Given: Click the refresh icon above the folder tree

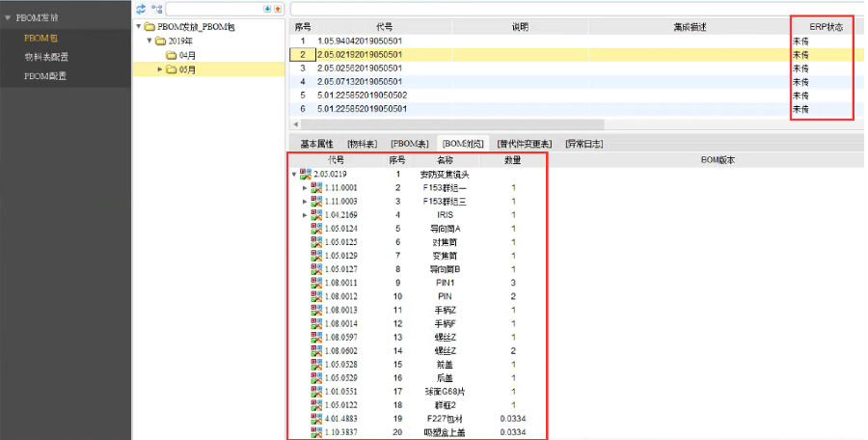Looking at the screenshot, I should (x=141, y=9).
